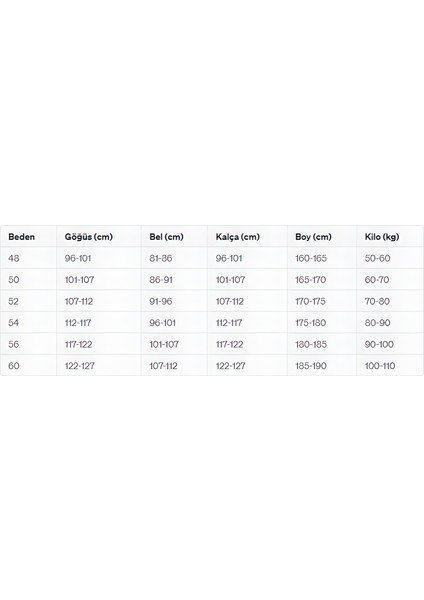This screenshot has height=600, width=424.
Task: Select waist value 91-96
Action: (161, 301)
